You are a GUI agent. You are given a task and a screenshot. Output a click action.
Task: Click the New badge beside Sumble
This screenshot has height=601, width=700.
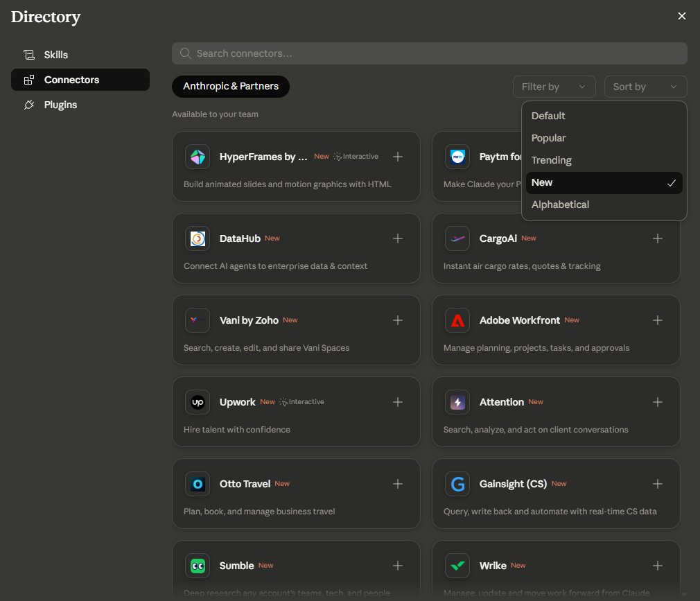coord(265,565)
